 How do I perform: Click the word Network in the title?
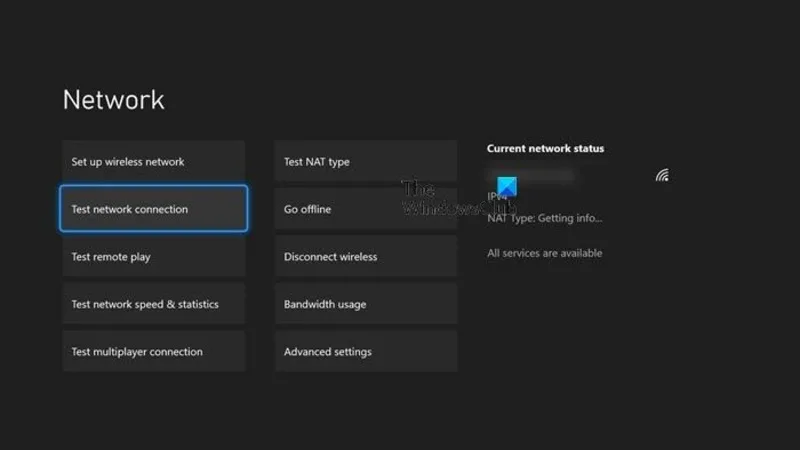pyautogui.click(x=113, y=99)
